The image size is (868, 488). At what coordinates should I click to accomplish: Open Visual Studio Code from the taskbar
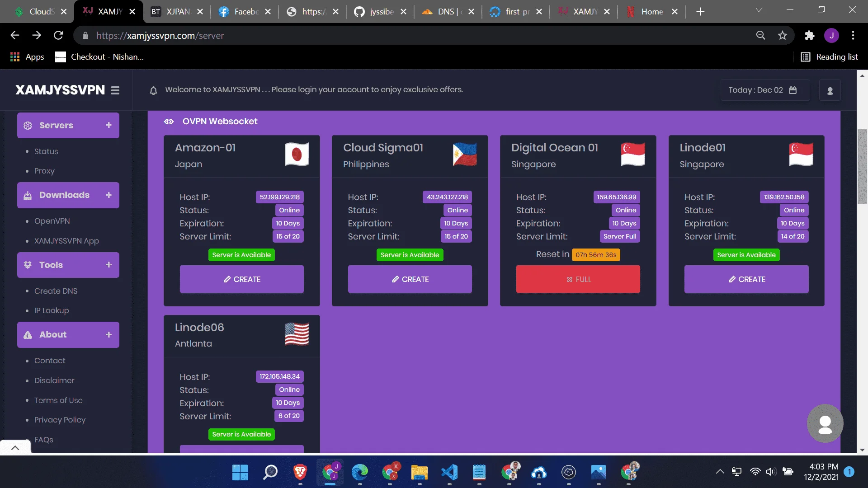tap(449, 473)
